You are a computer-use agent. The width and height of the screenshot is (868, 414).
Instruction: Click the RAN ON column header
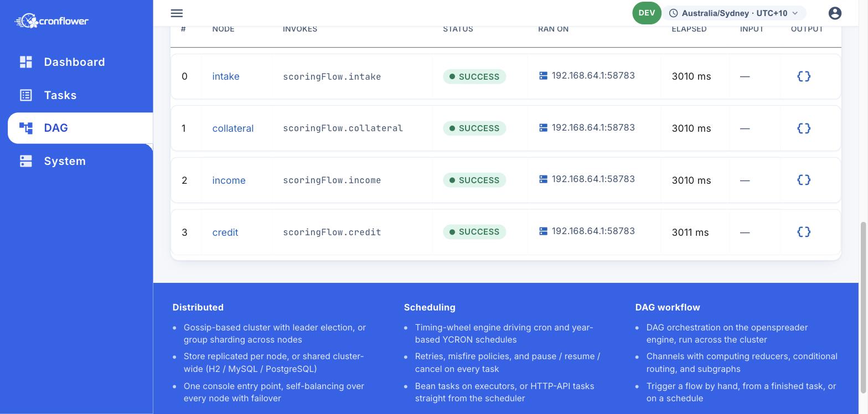(x=553, y=29)
